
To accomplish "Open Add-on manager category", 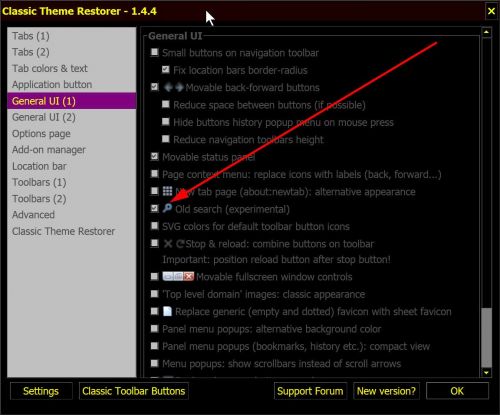I will 71,150.
